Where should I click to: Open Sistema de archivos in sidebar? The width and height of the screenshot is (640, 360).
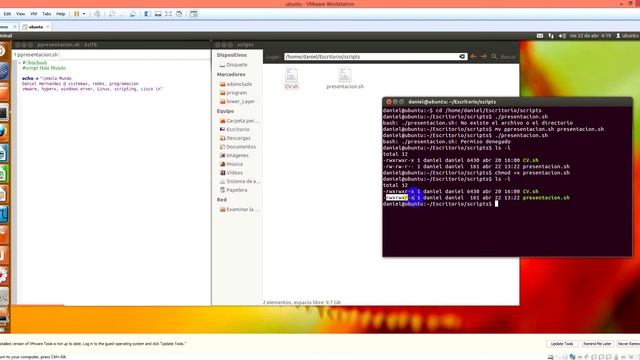point(240,181)
